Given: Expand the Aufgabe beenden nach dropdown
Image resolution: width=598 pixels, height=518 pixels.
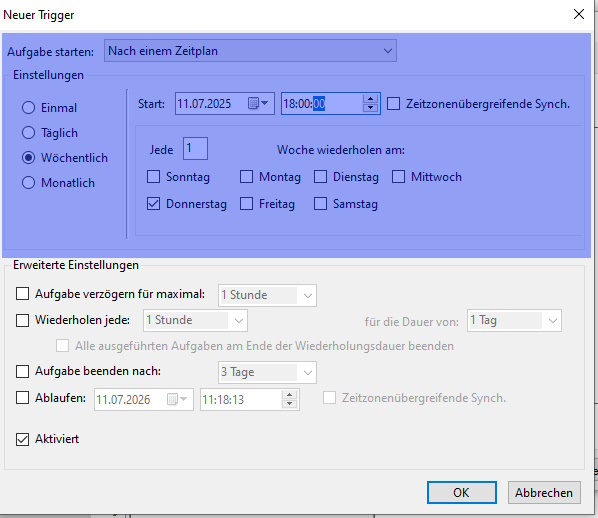Looking at the screenshot, I should point(267,372).
